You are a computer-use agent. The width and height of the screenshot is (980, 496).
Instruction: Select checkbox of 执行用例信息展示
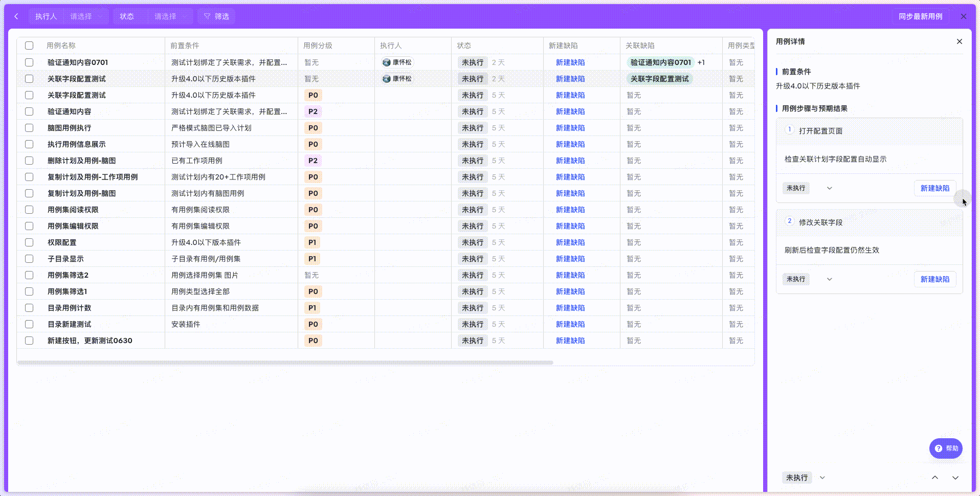pos(29,144)
